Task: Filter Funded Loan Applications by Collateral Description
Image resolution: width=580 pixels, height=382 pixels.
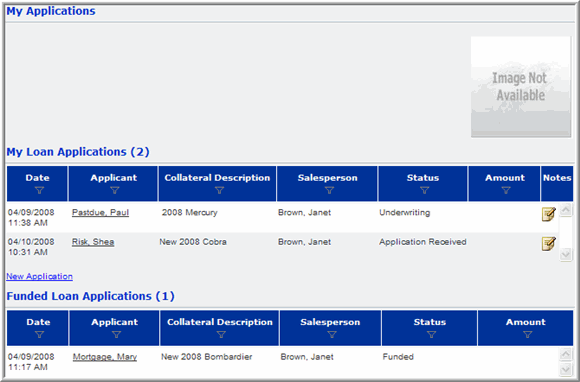Action: 221,334
